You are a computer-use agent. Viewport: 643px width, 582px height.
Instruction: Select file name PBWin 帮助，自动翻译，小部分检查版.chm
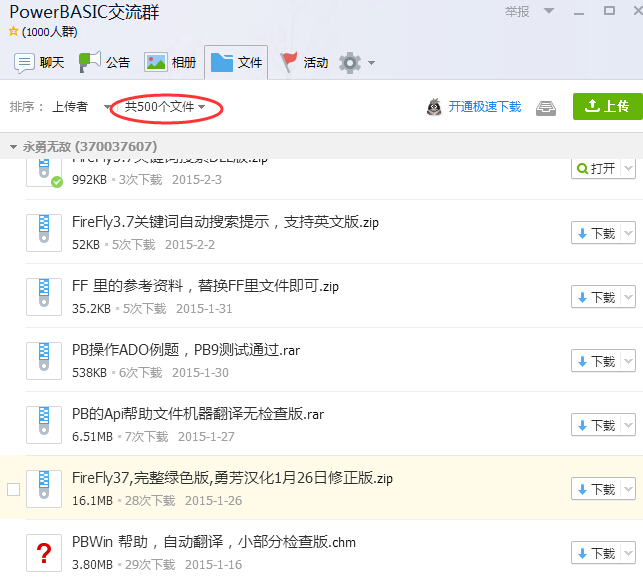pyautogui.click(x=214, y=542)
